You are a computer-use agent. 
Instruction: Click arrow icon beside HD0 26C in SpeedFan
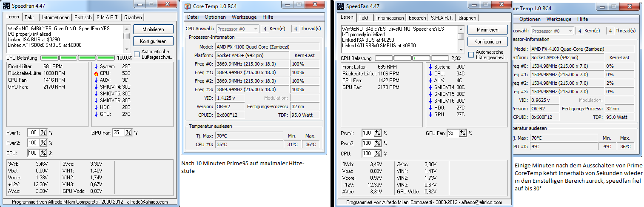click(x=96, y=107)
